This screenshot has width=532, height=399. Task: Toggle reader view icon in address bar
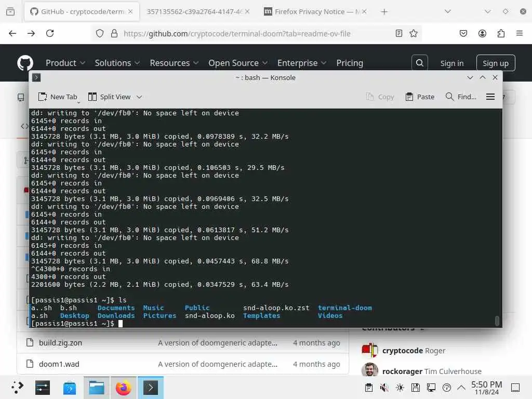399,33
